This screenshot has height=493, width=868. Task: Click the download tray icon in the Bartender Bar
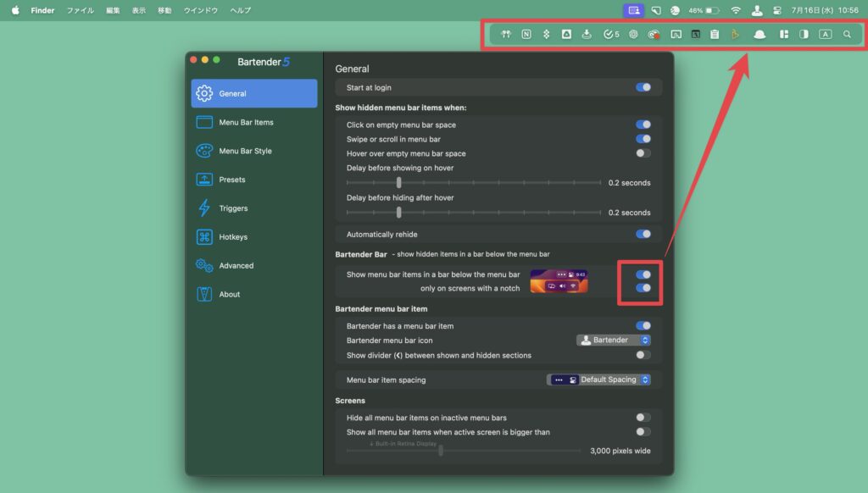(x=587, y=34)
